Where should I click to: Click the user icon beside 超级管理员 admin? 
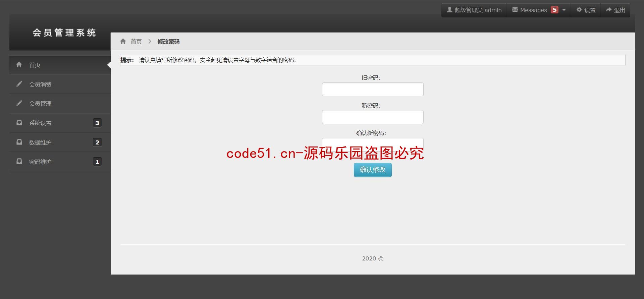(x=449, y=10)
